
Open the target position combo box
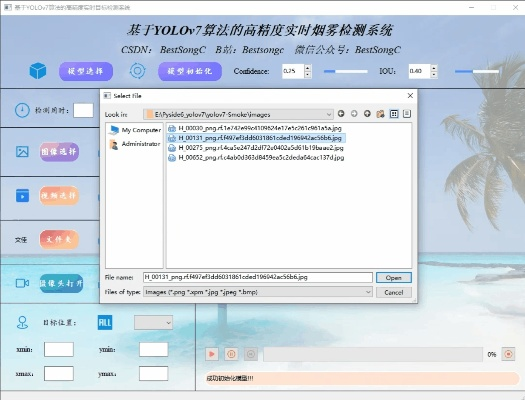(153, 323)
